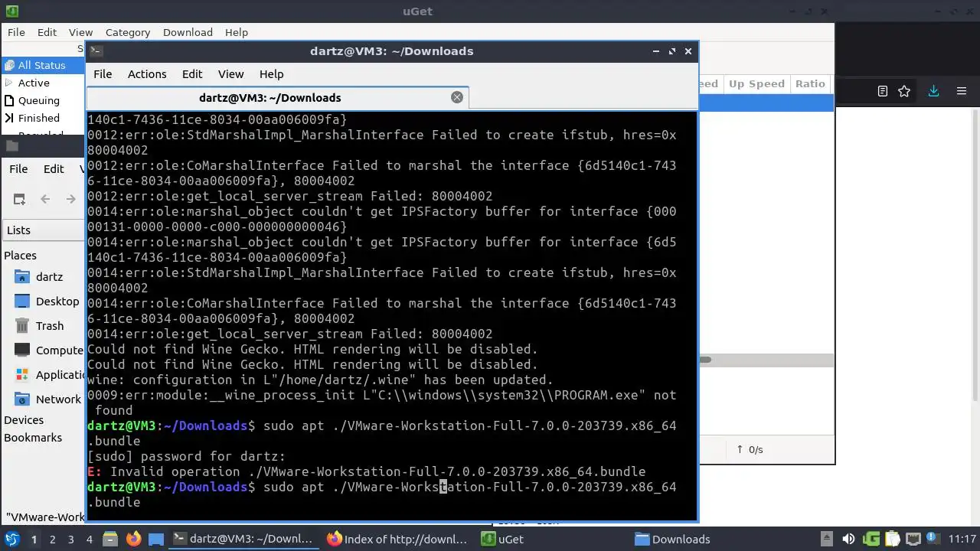Click Firefox reader view icon
This screenshot has width=980, height=551.
883,91
